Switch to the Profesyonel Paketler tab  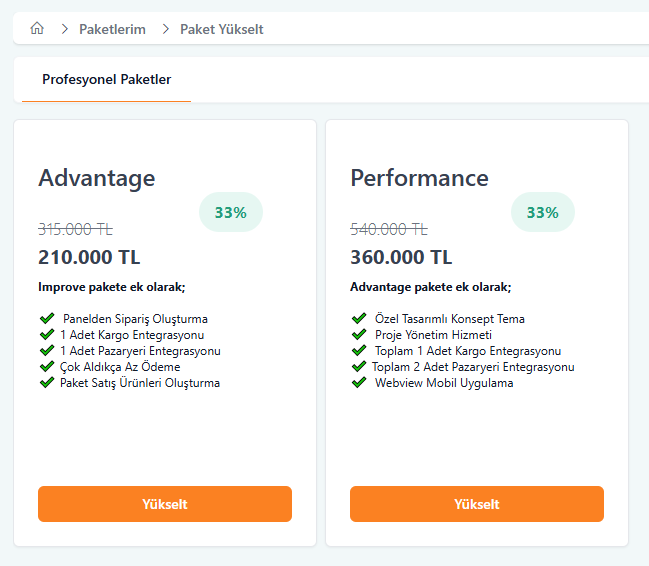pos(106,80)
